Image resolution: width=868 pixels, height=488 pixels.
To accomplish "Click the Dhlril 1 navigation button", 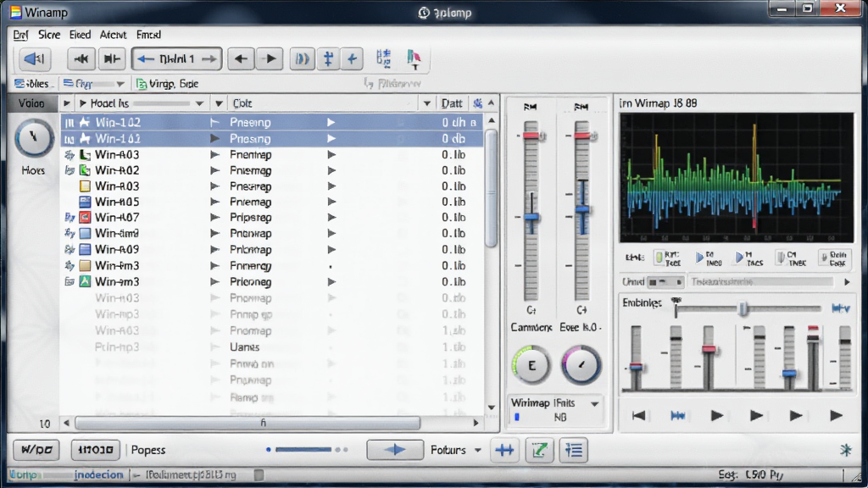I will (x=176, y=58).
